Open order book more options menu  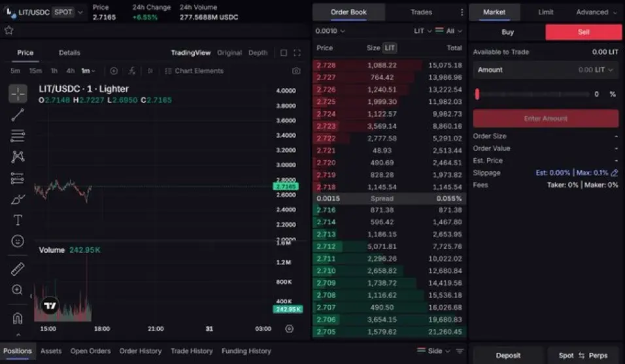point(462,12)
